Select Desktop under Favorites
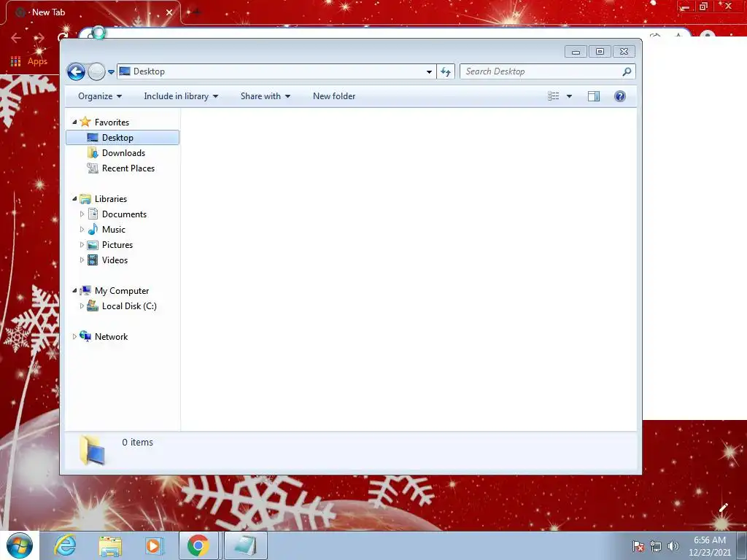Image resolution: width=747 pixels, height=560 pixels. [123, 138]
